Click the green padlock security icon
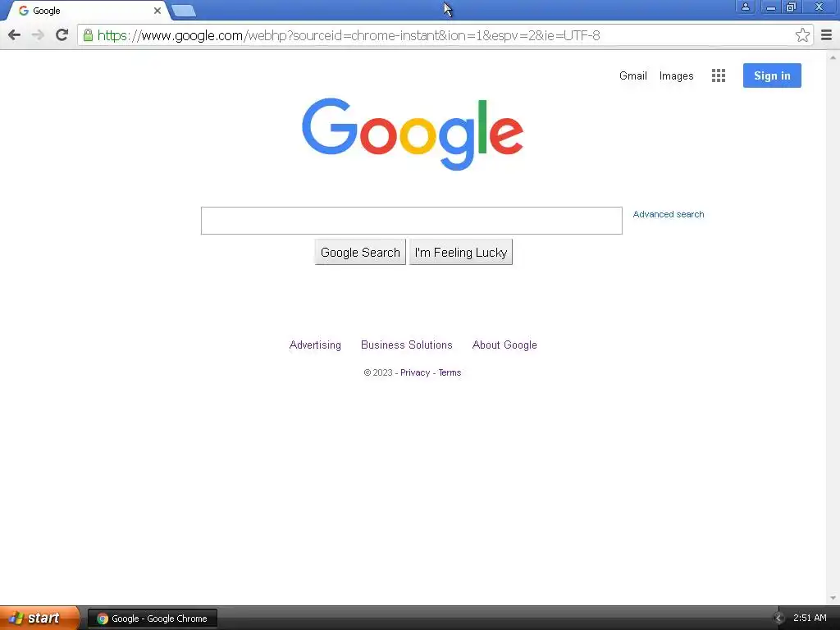The width and height of the screenshot is (840, 630). [88, 35]
